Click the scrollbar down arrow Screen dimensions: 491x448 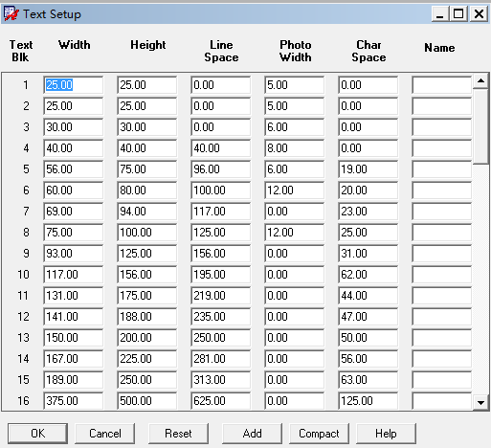(x=480, y=402)
